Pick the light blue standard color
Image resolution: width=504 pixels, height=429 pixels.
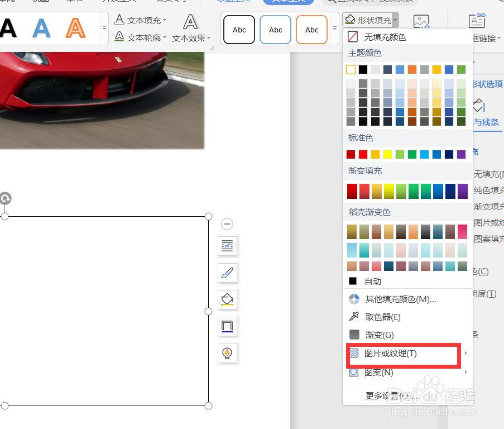[x=424, y=154]
